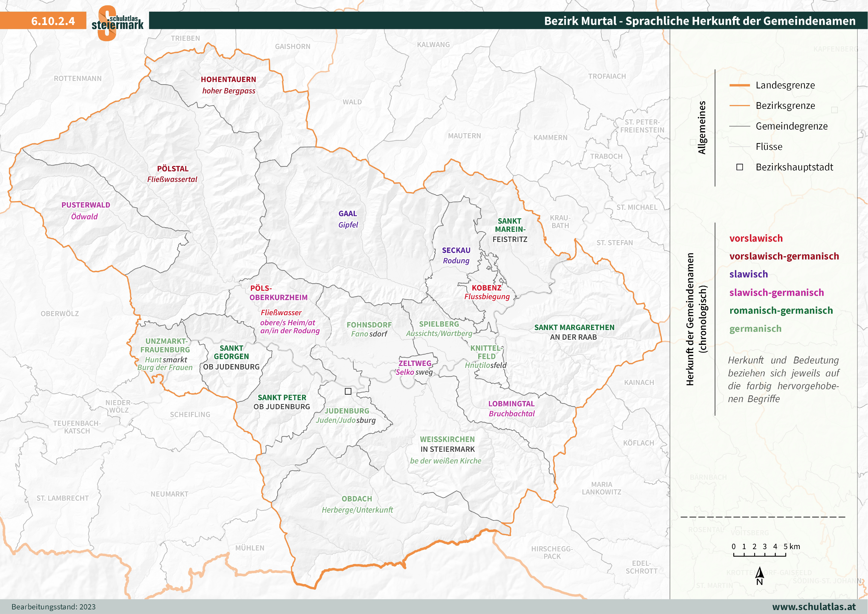Click the ZELTWEG municipality label

click(415, 363)
